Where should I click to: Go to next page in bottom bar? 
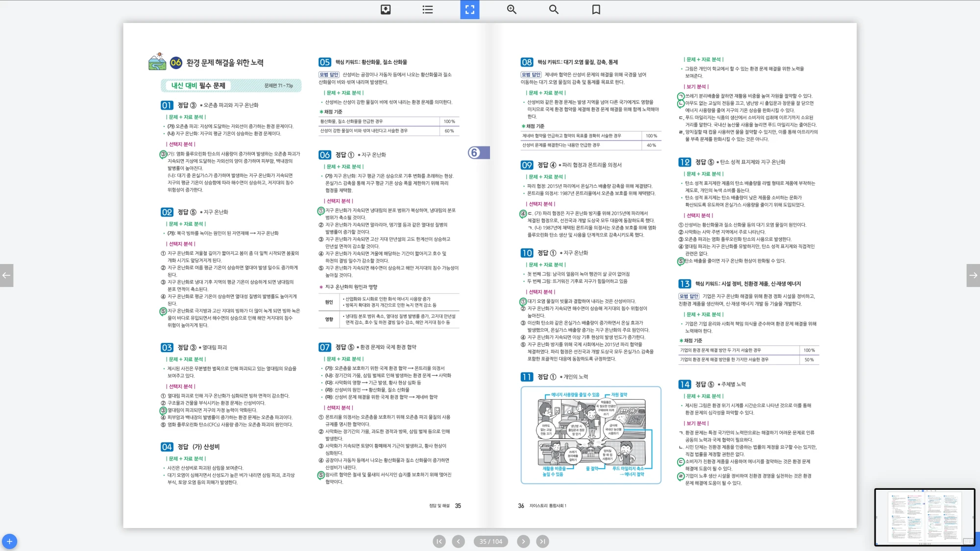[523, 541]
